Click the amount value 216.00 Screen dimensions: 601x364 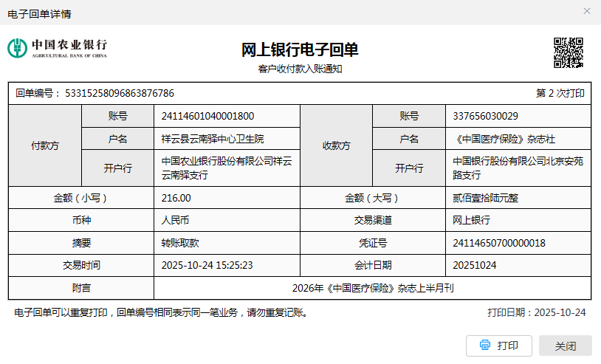(176, 198)
